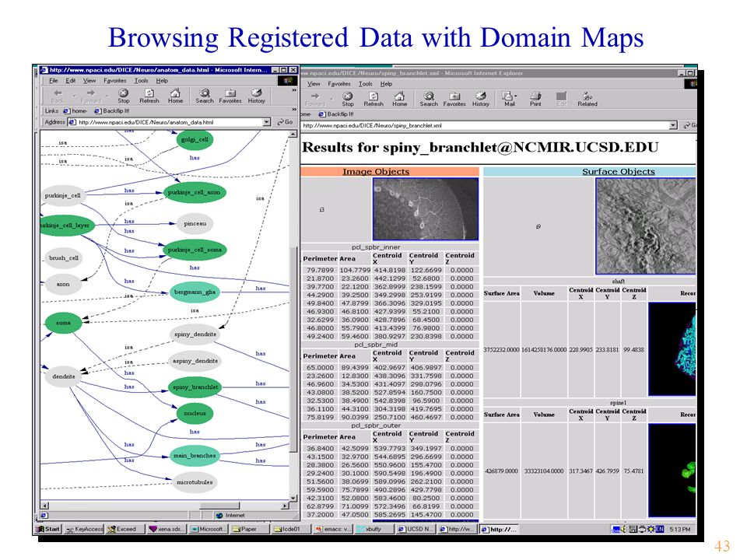Open the Surface Objects grayscale thumbnail
The image size is (747, 560).
tap(646, 226)
